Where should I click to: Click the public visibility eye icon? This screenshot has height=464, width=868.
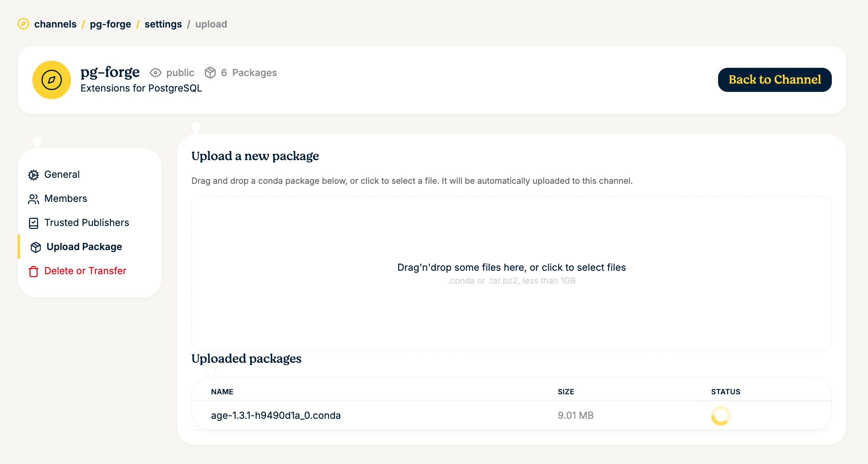[x=156, y=72]
